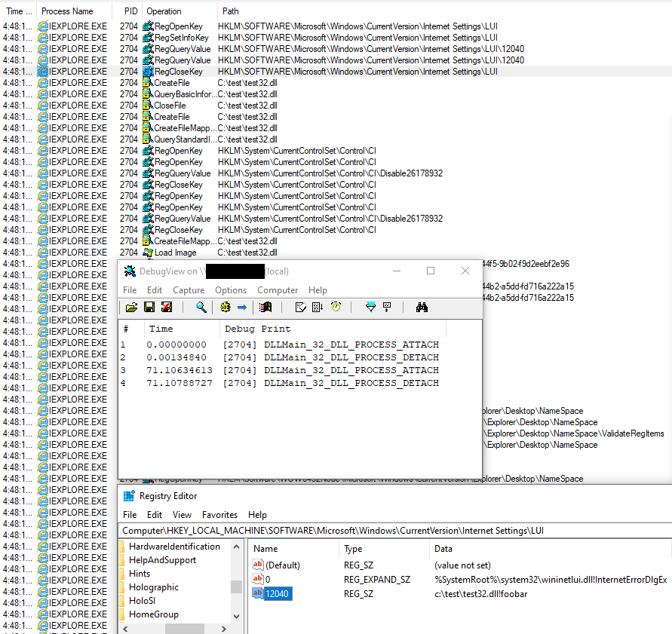
Task: Click right arrow of Registry tree horizontal scrollbar
Action: coord(224,629)
